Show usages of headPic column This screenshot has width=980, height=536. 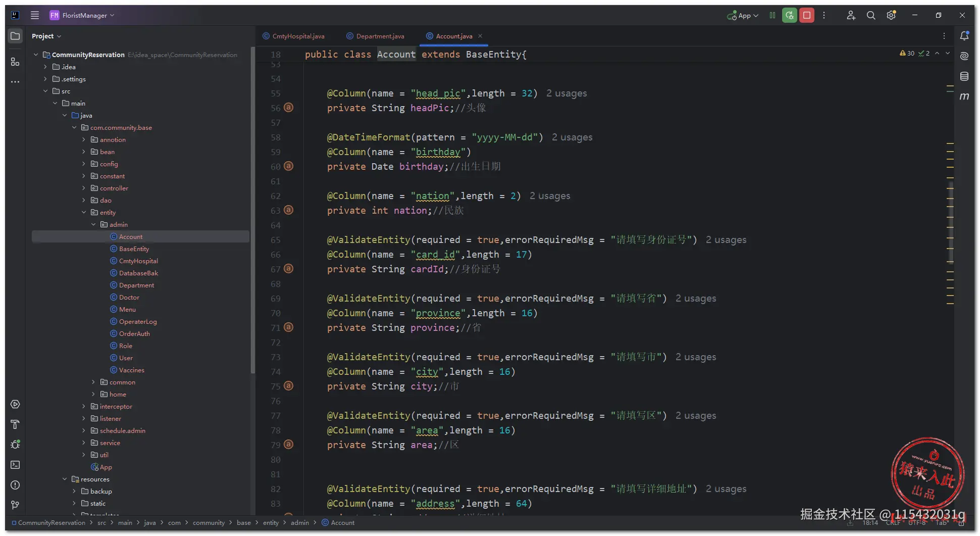tap(566, 93)
